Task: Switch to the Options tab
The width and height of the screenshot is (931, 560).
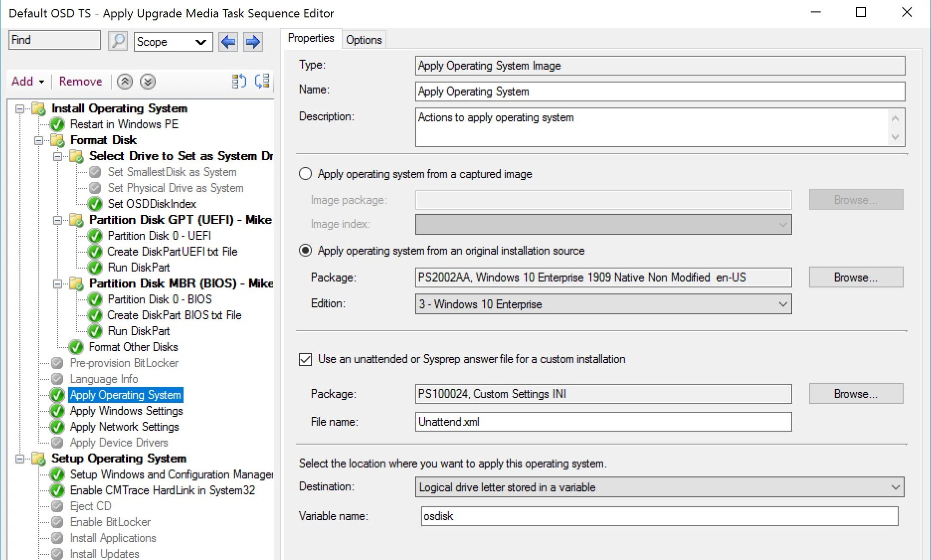Action: [364, 39]
